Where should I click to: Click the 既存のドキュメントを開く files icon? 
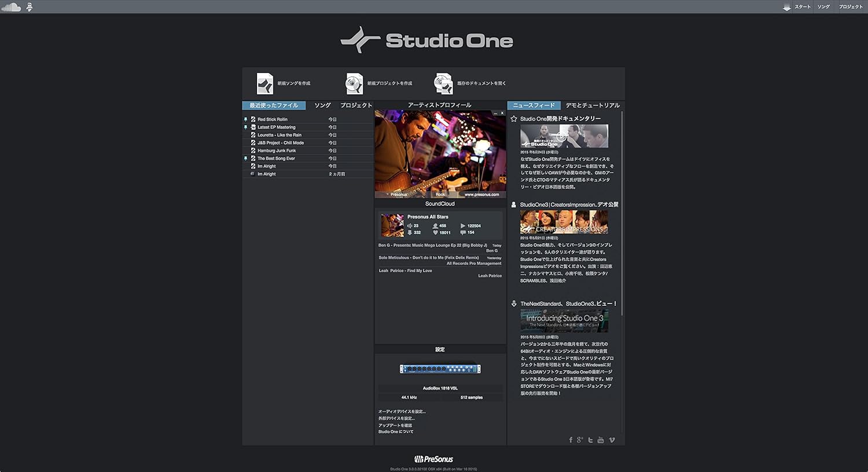click(x=443, y=83)
